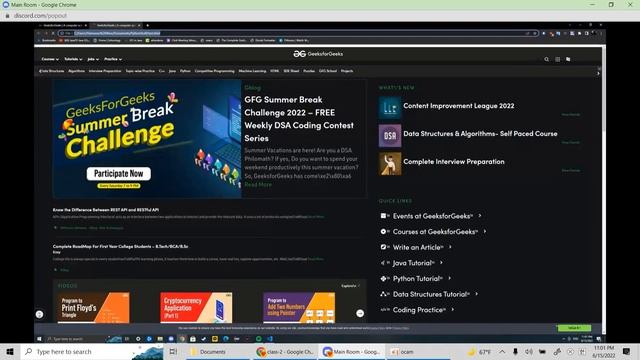The width and height of the screenshot is (640, 360).
Task: Switch to class-2 Google Chrome taskbar window
Action: tap(284, 351)
